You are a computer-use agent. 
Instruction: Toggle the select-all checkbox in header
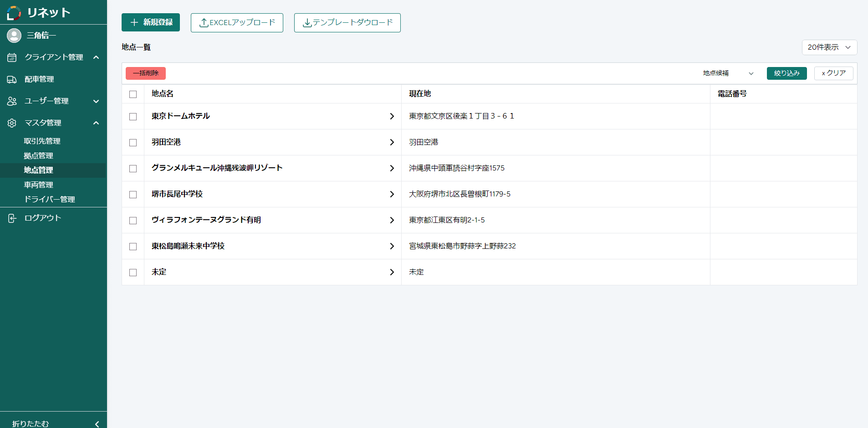pos(133,94)
